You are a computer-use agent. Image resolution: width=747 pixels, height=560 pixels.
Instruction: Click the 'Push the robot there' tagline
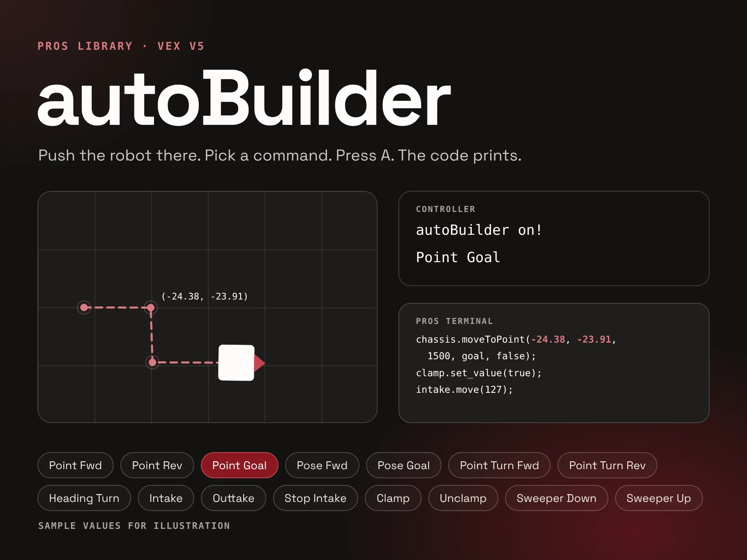[280, 155]
